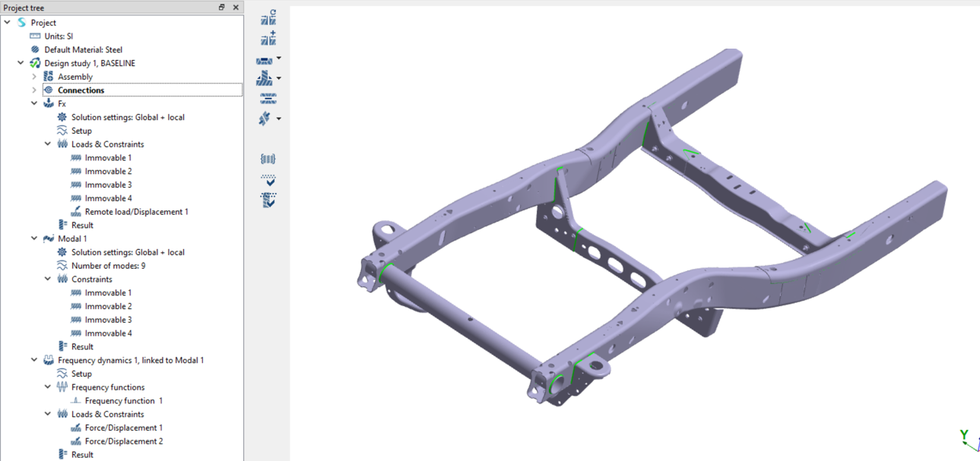Click the gear icon of Fx Solution settings
The width and height of the screenshot is (980, 461).
[62, 117]
